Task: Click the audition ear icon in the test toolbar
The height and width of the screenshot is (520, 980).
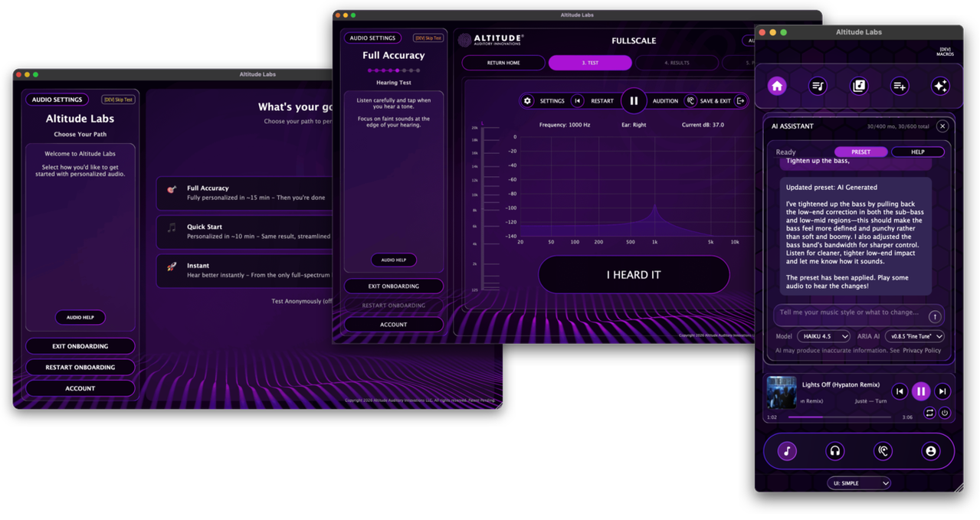Action: click(x=690, y=101)
